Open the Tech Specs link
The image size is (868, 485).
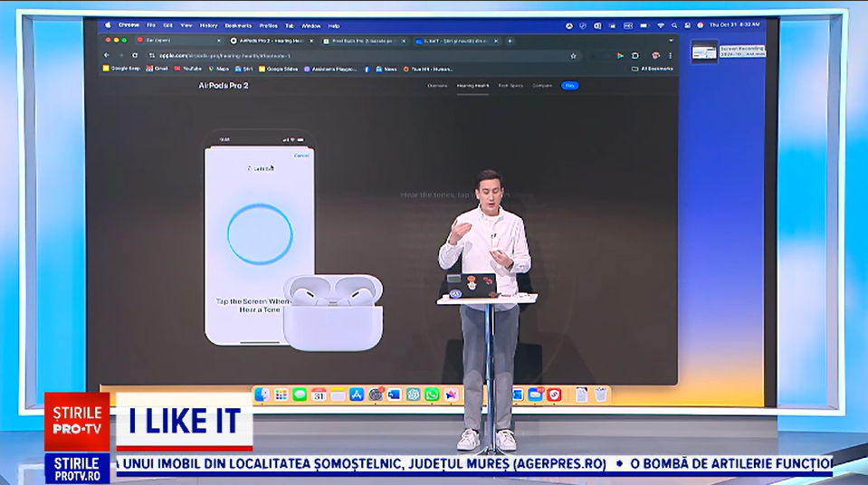coord(510,85)
